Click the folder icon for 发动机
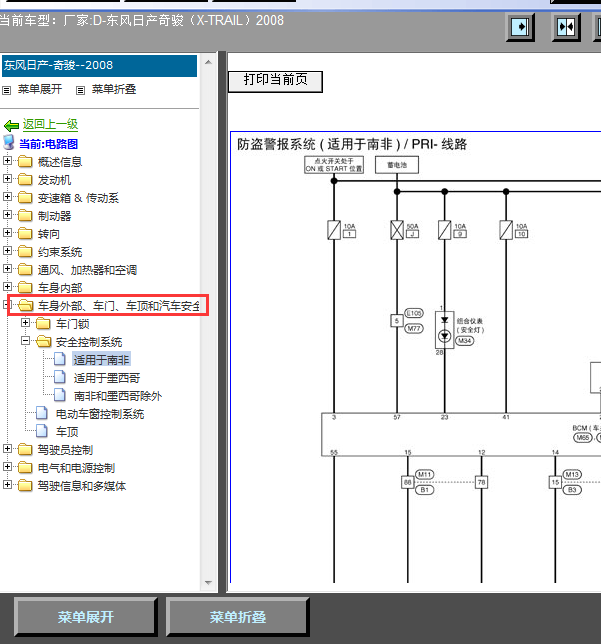Image resolution: width=601 pixels, height=644 pixels. (25, 179)
